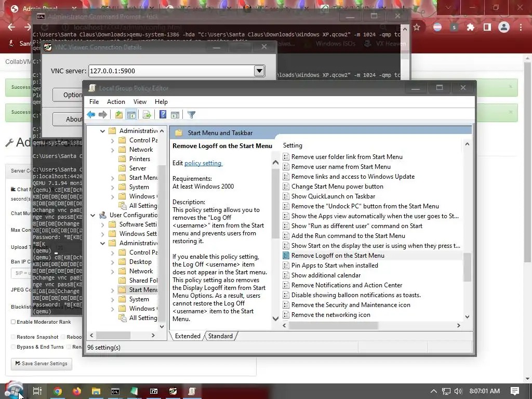Expand Software Settings under User Configuration

(x=102, y=224)
